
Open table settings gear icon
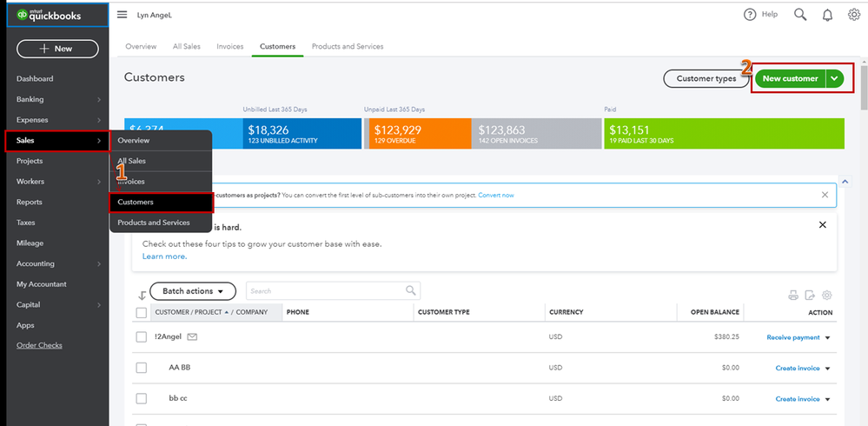point(827,295)
